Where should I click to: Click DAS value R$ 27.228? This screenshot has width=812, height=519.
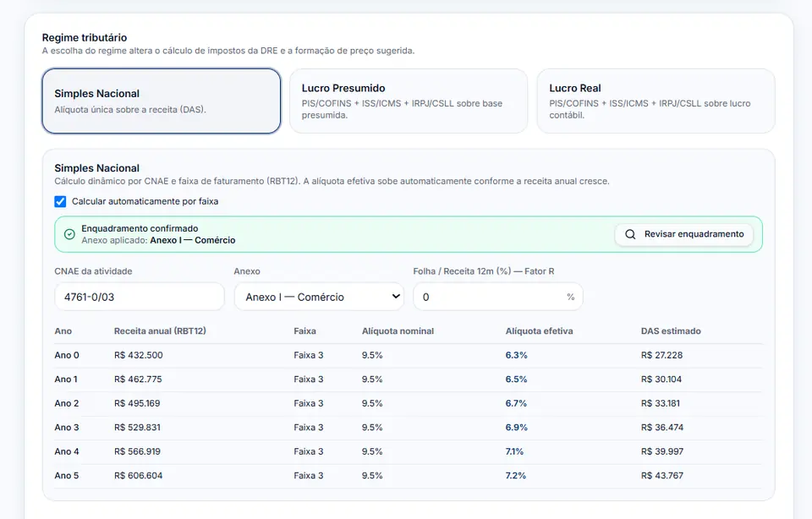(661, 355)
